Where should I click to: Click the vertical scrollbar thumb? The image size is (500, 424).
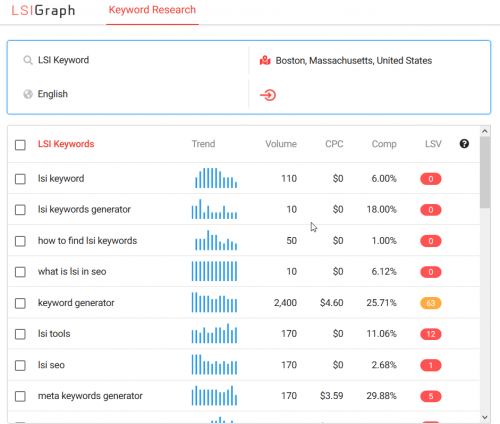485,172
